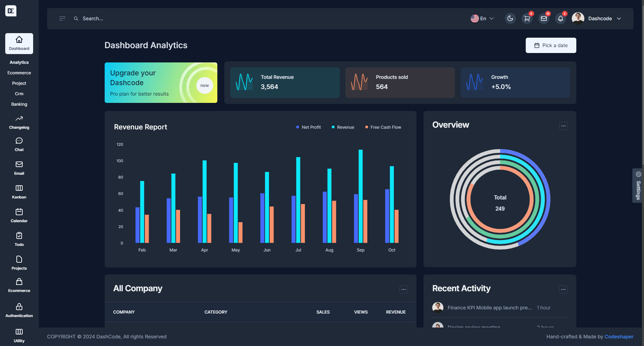The height and width of the screenshot is (346, 644).
Task: Click the Growth +5.0% value
Action: click(501, 87)
